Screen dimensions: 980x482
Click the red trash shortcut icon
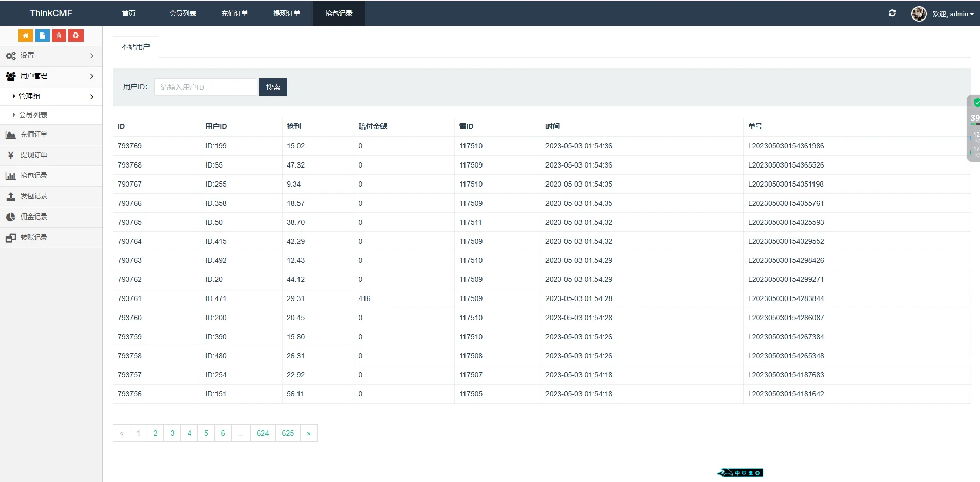(59, 35)
